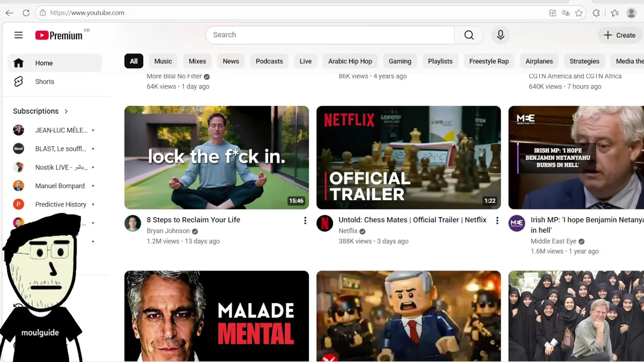Open browser extensions icon
This screenshot has height=362, width=644.
coord(596,13)
